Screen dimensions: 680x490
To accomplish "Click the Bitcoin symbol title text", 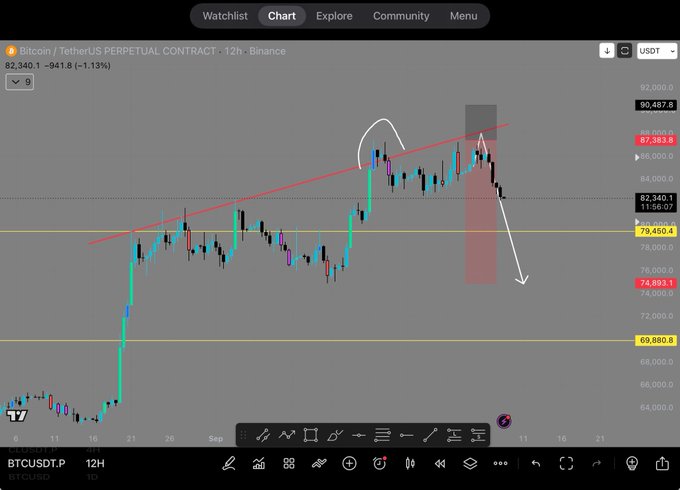I will coord(152,51).
